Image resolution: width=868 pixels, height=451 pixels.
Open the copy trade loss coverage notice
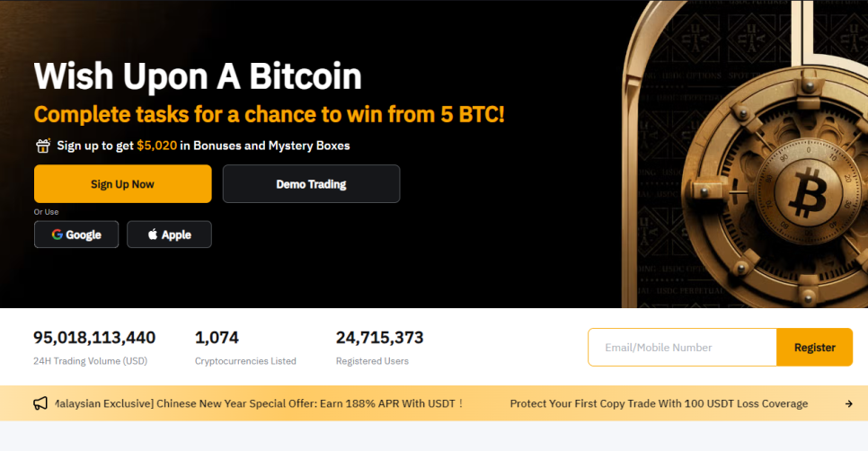pos(659,403)
